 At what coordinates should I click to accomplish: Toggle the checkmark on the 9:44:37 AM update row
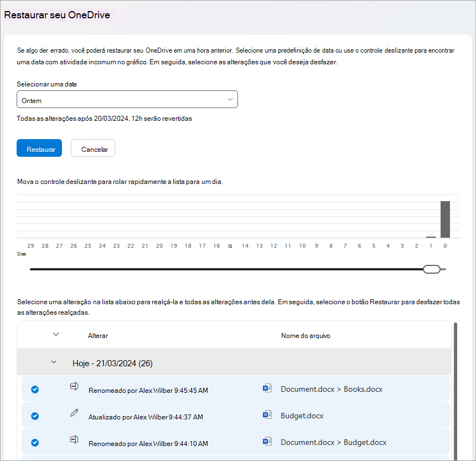35,416
